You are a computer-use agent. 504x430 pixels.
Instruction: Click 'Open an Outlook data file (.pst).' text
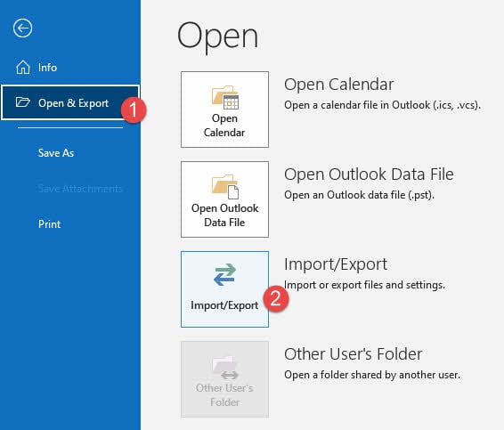pos(359,195)
